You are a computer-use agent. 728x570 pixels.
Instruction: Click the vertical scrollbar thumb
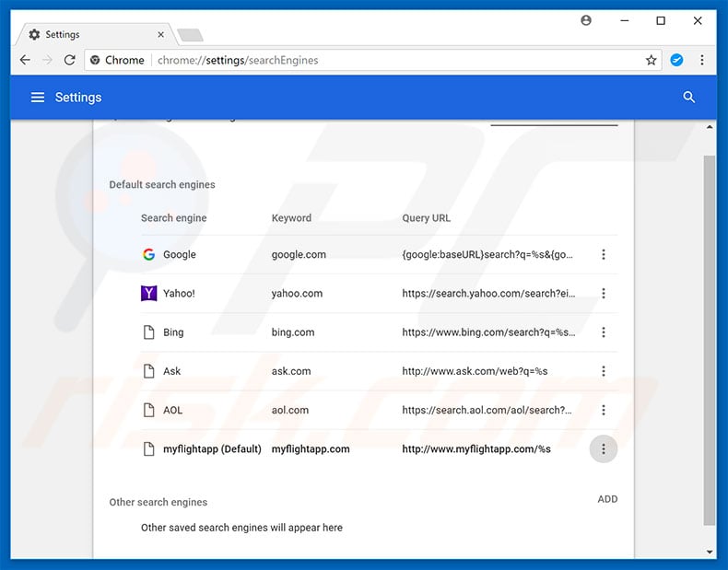[x=709, y=341]
